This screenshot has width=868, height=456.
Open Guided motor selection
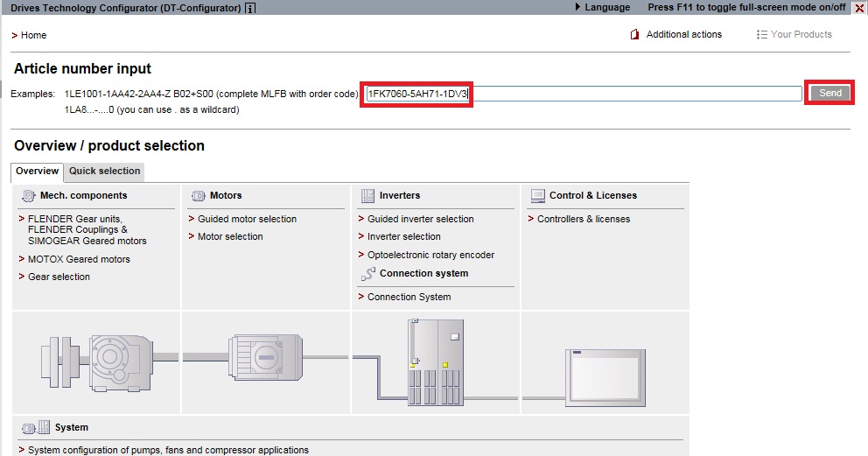[x=247, y=219]
